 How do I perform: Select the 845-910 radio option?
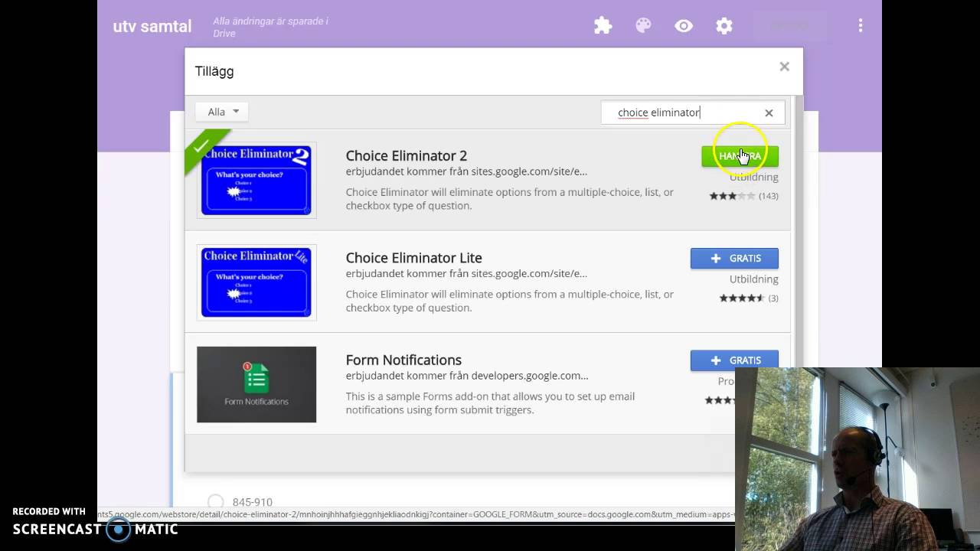[x=216, y=502]
